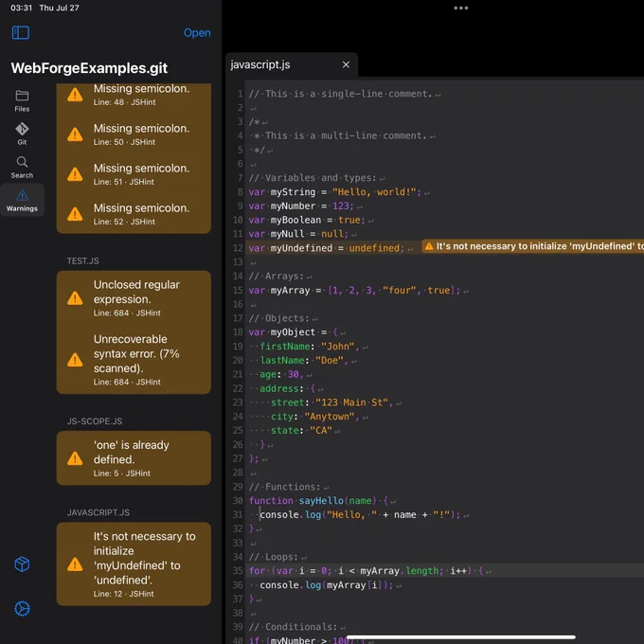Place cursor on line 8 myString declaration
Viewport: 644px width, 644px height.
point(334,192)
